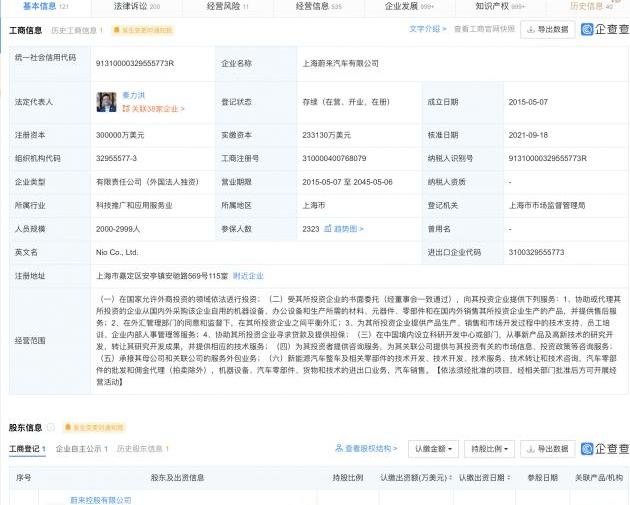Select business term 2015-05-07 至 2045-05-06
This screenshot has width=630, height=505.
[347, 182]
